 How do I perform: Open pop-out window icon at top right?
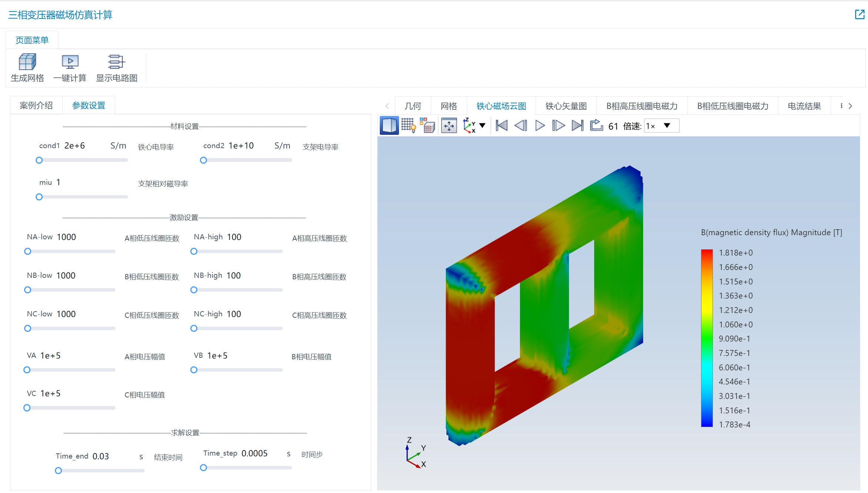pyautogui.click(x=859, y=14)
